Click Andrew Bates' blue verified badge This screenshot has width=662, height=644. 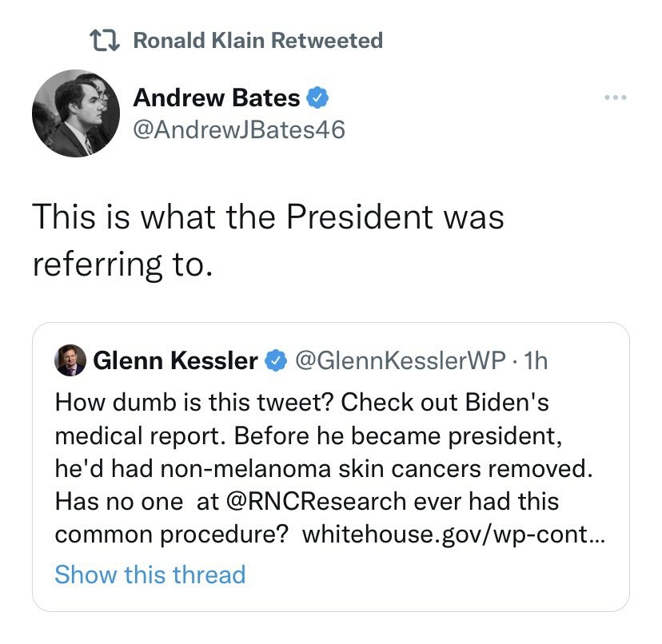317,98
